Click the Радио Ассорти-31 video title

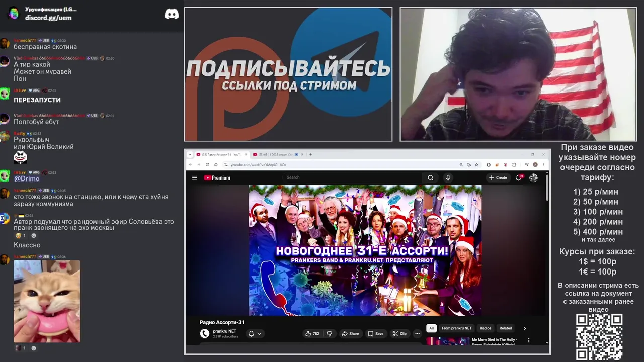pos(222,322)
